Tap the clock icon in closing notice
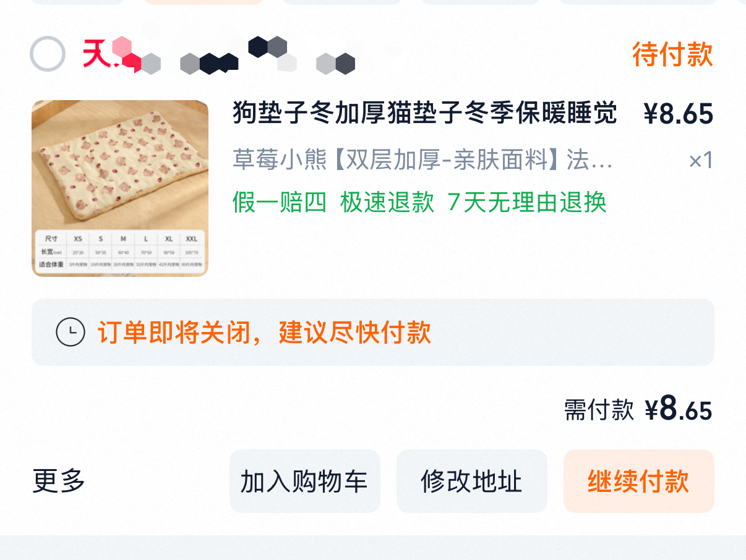746x560 pixels. 71,333
